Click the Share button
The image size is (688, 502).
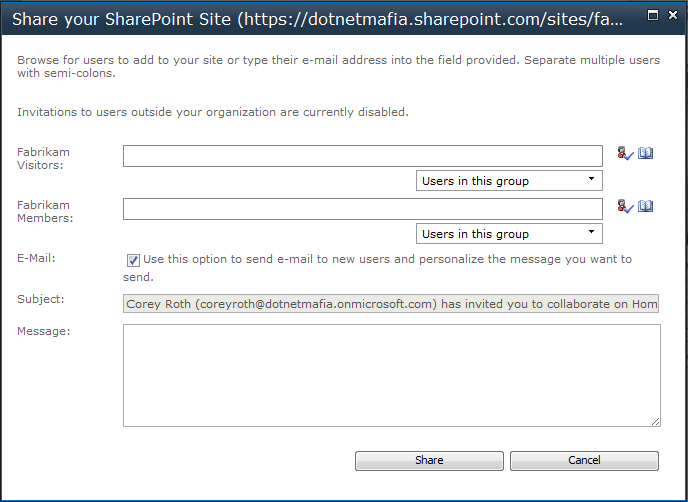(x=429, y=461)
